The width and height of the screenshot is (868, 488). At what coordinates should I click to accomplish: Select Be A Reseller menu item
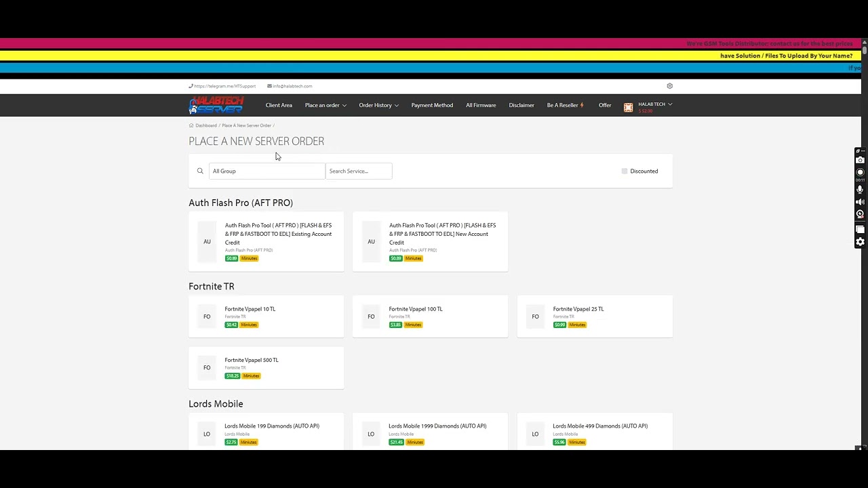[x=566, y=105]
